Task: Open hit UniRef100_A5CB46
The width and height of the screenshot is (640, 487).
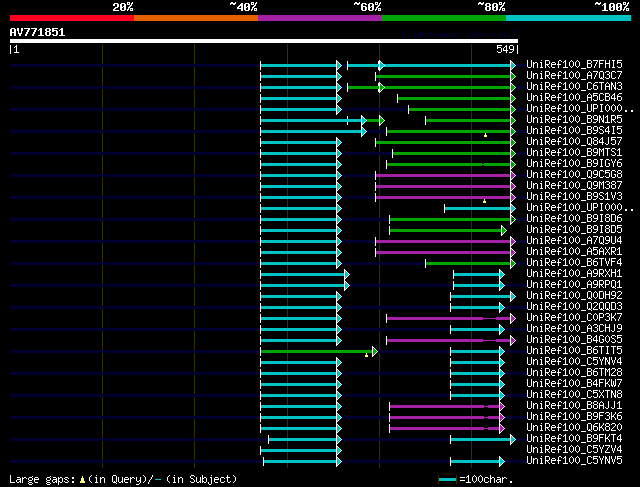Action: pos(574,97)
